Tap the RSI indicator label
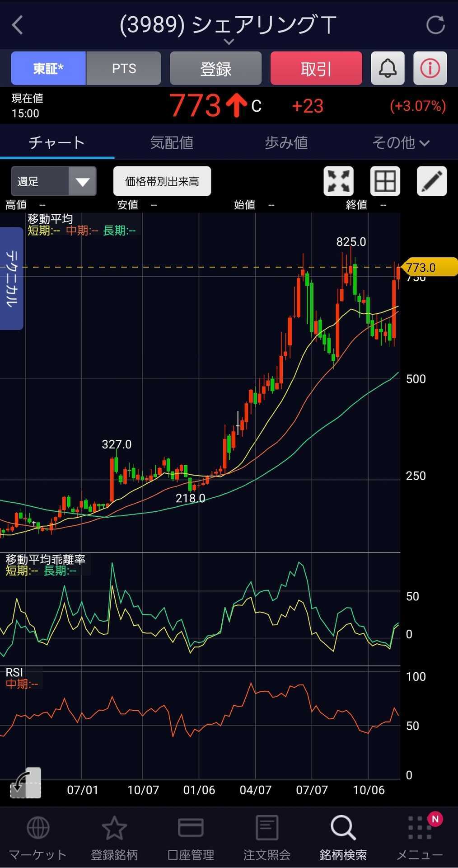 [x=14, y=672]
